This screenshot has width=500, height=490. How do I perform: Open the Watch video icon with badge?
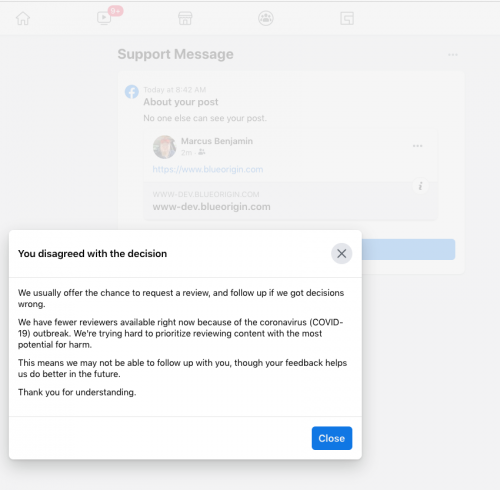(x=104, y=18)
